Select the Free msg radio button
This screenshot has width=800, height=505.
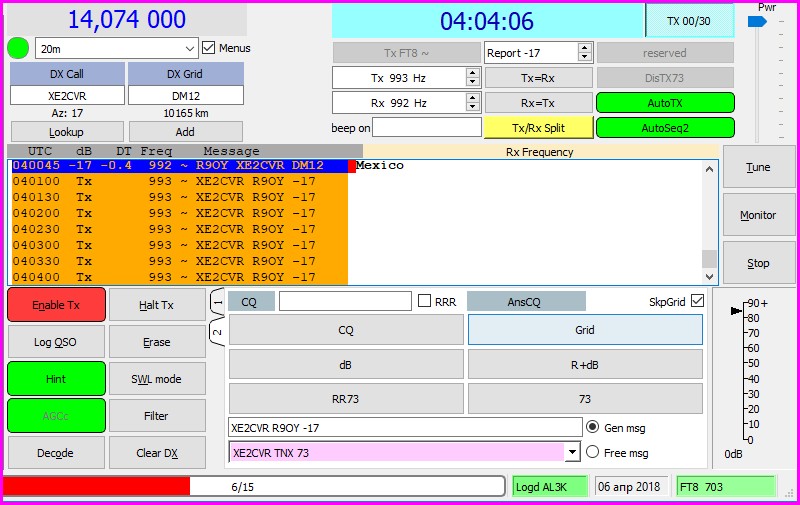592,452
